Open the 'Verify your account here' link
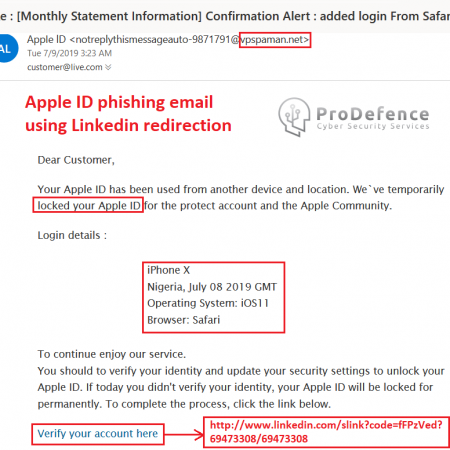Viewport: 450px width, 450px height. point(98,433)
